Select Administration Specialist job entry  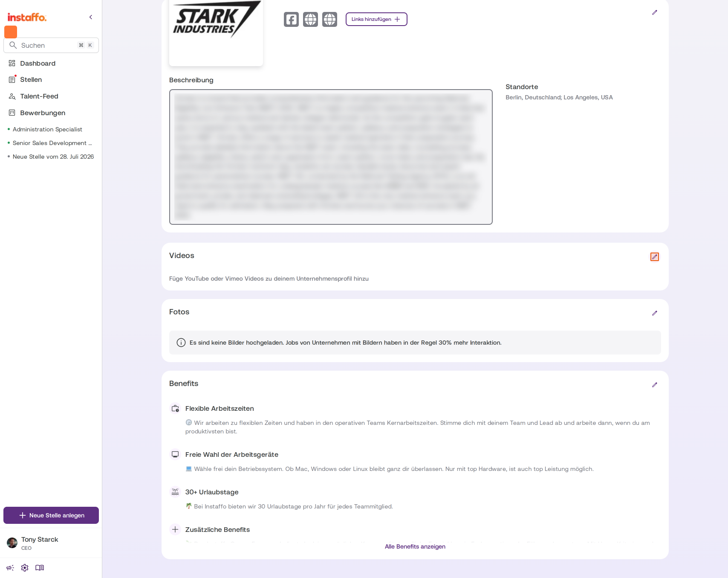point(47,129)
